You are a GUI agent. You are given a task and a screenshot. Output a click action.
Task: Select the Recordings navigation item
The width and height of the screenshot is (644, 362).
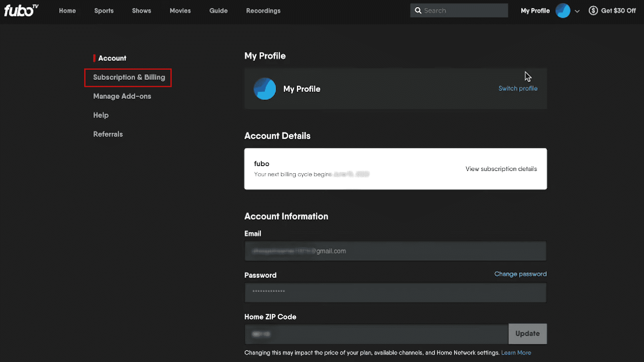263,11
